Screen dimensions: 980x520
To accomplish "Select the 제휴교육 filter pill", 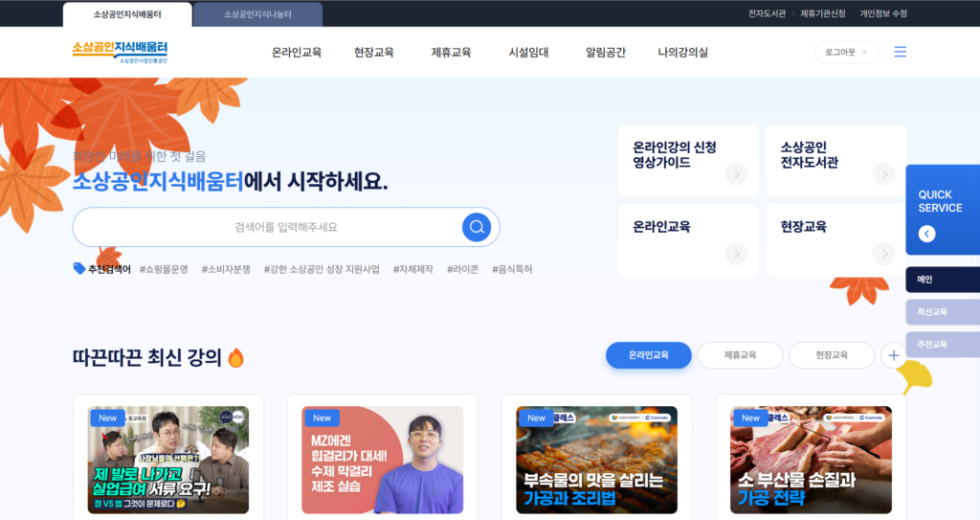I will [x=740, y=354].
